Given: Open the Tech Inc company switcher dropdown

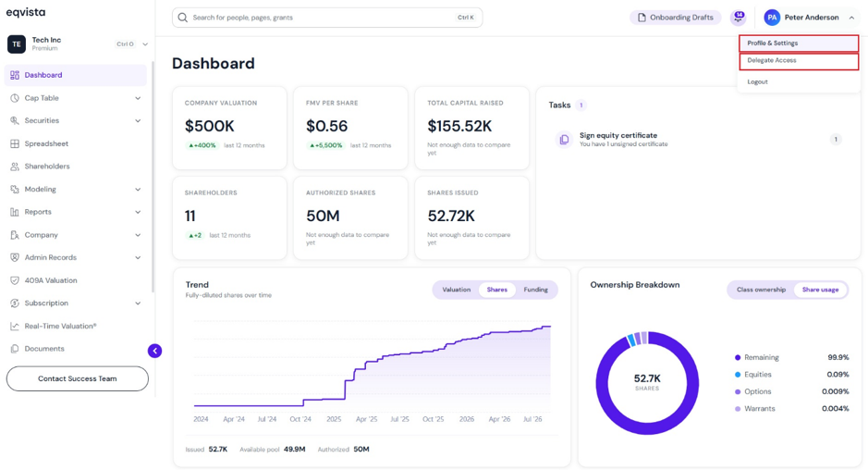Looking at the screenshot, I should pos(145,44).
